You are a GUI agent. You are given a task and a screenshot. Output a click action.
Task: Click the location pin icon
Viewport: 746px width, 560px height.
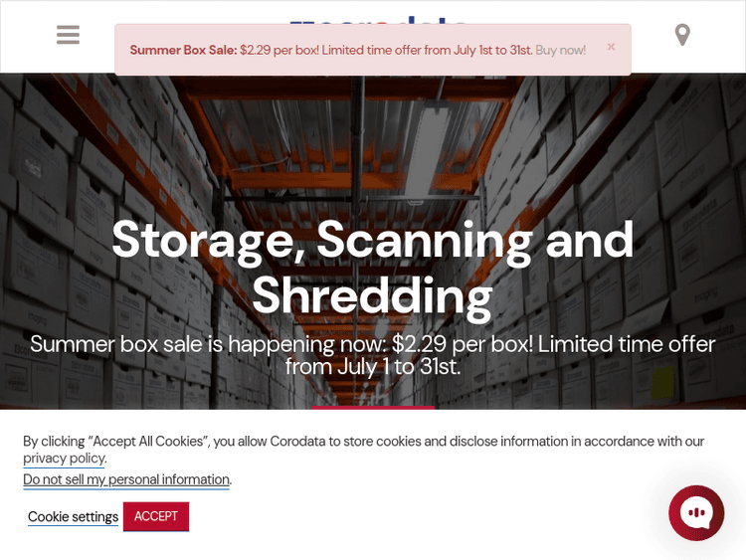(x=682, y=35)
